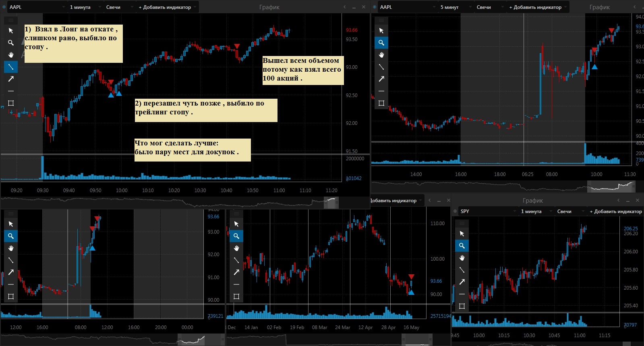Screen dimensions: 644x346
Task: Select hand pan tool in SPY chart
Action: 462,258
